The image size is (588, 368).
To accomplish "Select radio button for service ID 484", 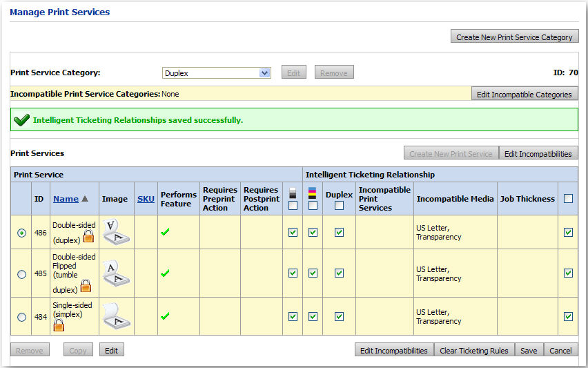I will pos(21,317).
